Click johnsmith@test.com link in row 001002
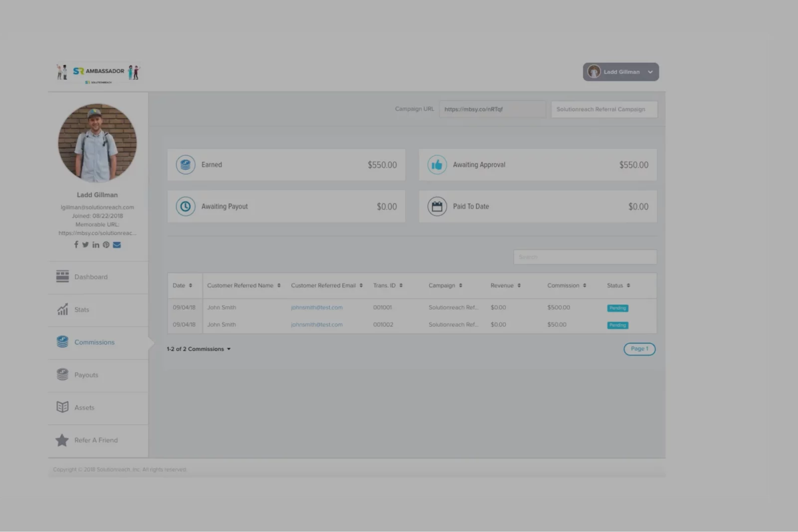 [x=317, y=325]
